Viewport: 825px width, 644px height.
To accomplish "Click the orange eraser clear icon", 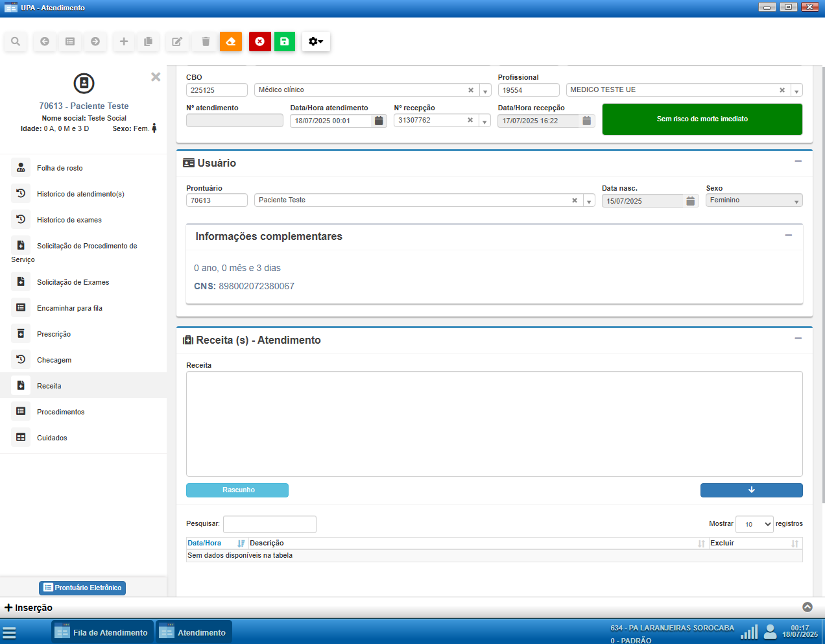I will (x=231, y=42).
